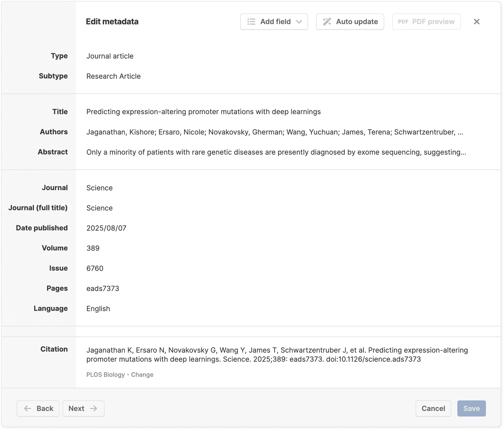Edit the Issue number 6760

coord(95,268)
